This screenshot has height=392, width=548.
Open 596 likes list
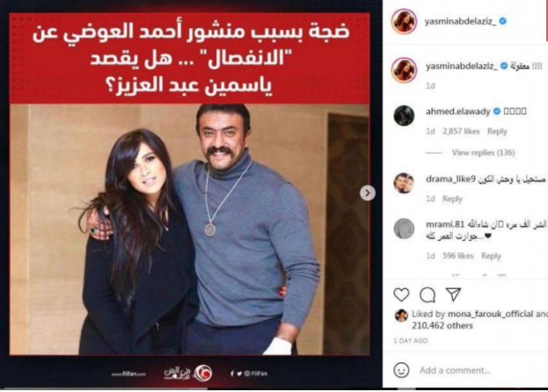click(x=457, y=256)
